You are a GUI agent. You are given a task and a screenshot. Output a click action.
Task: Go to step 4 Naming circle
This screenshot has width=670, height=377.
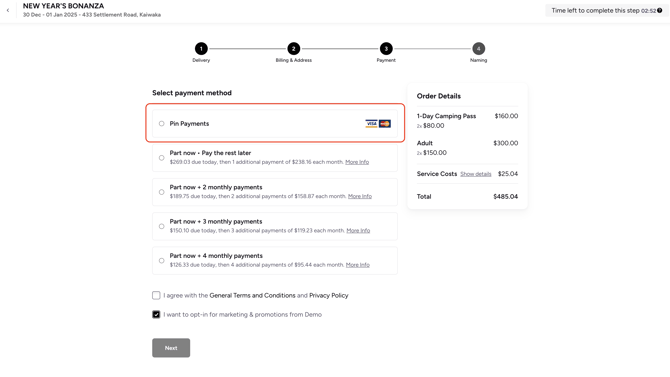click(479, 49)
